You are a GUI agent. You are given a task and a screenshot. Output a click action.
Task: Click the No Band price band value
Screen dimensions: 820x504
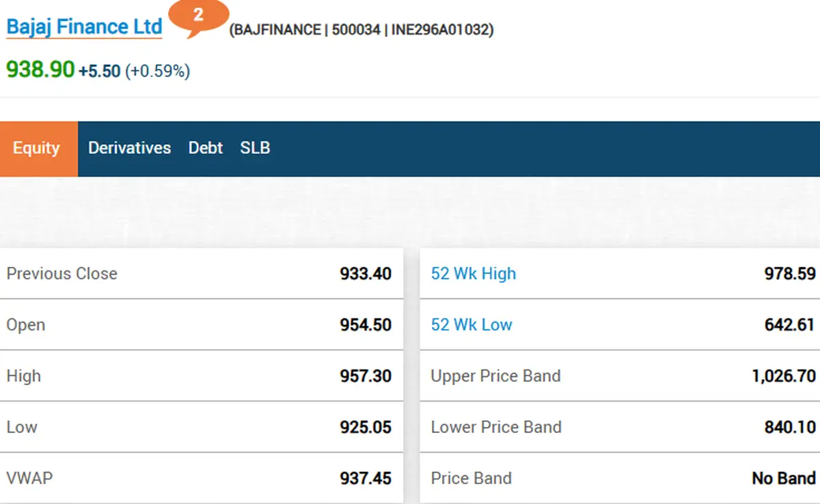point(784,479)
